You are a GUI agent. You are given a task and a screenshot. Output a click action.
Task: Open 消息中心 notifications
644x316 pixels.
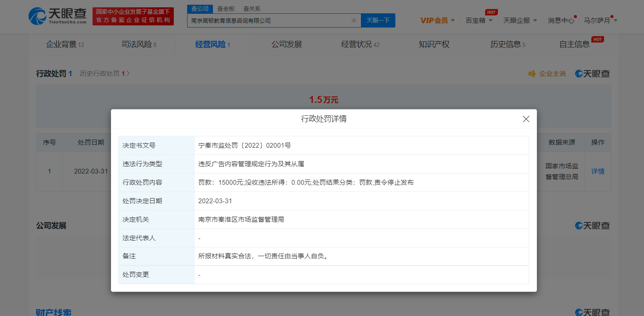coord(561,20)
